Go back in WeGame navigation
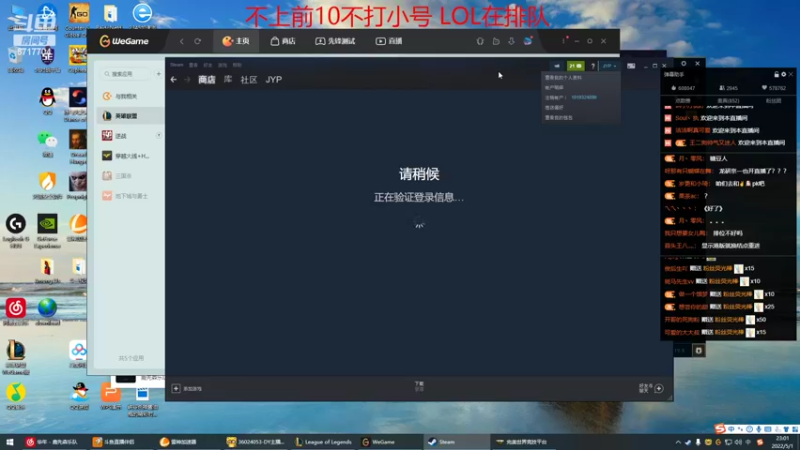Image resolution: width=800 pixels, height=450 pixels. point(182,41)
